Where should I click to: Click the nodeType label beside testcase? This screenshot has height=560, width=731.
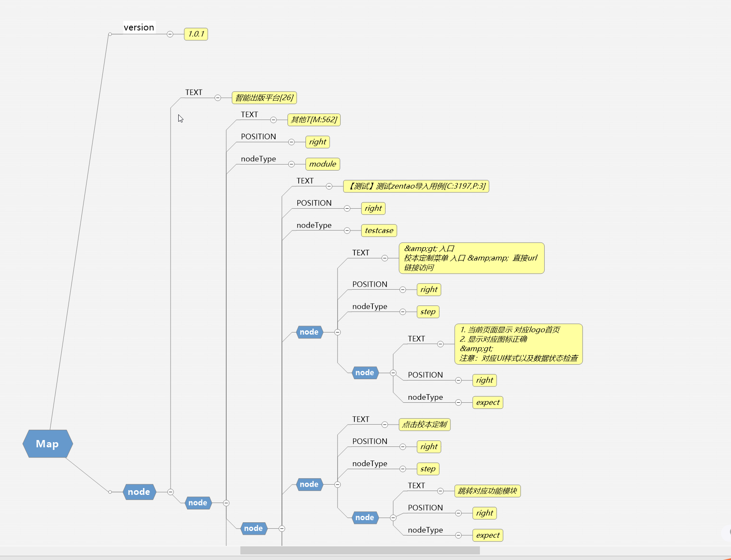point(314,225)
